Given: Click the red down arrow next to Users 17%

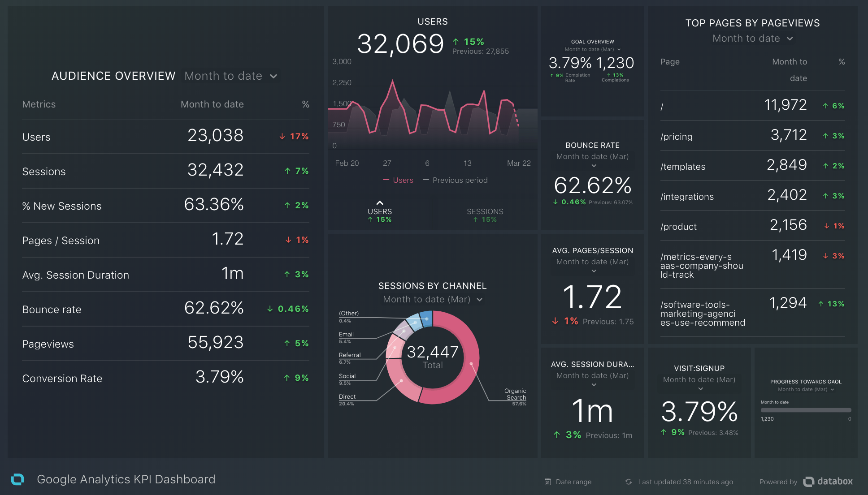Looking at the screenshot, I should 282,137.
